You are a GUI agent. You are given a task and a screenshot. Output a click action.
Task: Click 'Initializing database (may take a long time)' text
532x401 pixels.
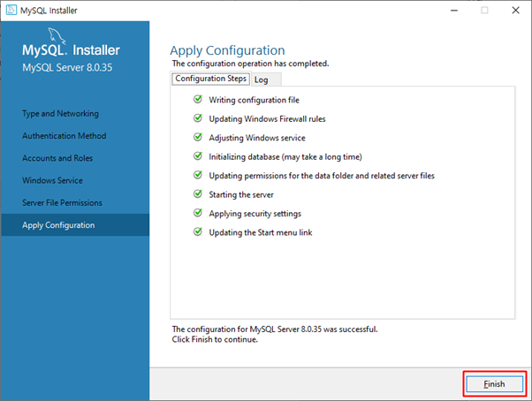[x=285, y=157]
